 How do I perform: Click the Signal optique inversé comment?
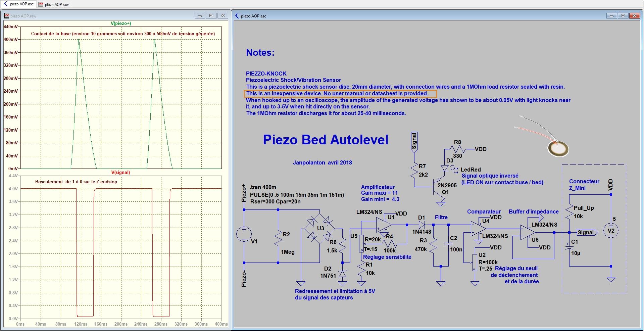(x=490, y=176)
